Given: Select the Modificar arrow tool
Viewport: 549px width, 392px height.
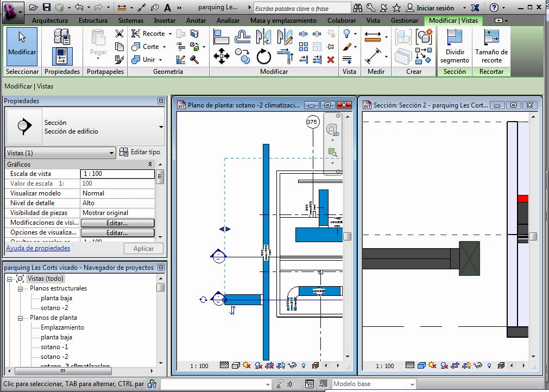Looking at the screenshot, I should pyautogui.click(x=22, y=42).
